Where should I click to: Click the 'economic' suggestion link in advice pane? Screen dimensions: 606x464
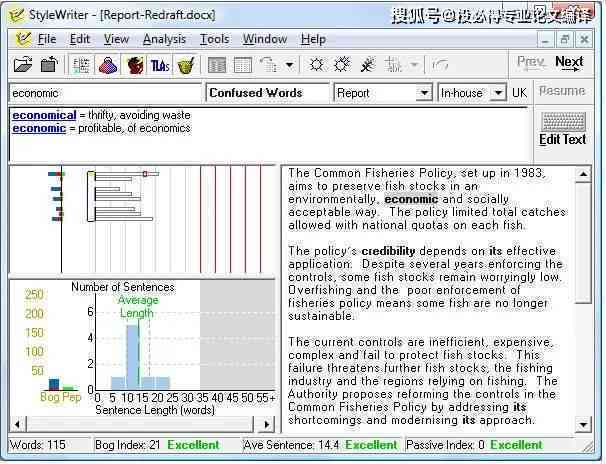pyautogui.click(x=39, y=128)
